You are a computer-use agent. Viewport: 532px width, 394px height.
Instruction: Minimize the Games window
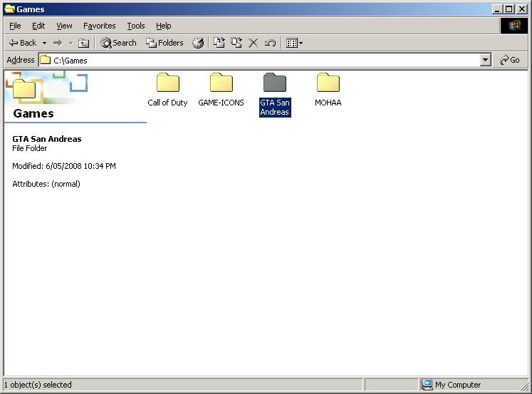[x=497, y=9]
